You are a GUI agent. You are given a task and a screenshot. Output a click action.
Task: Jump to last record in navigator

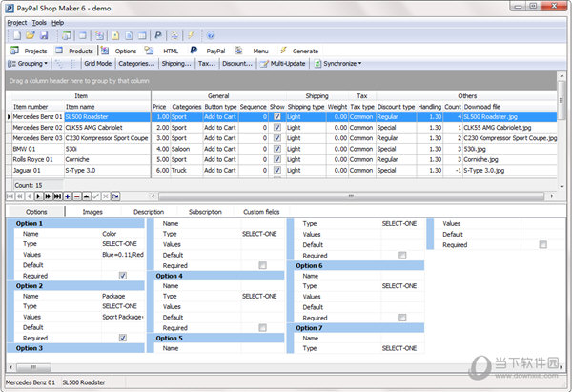coord(57,196)
